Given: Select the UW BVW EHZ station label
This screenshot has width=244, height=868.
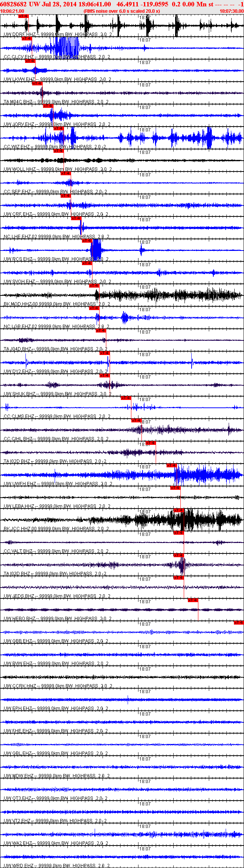Looking at the screenshot, I should pyautogui.click(x=18, y=664).
